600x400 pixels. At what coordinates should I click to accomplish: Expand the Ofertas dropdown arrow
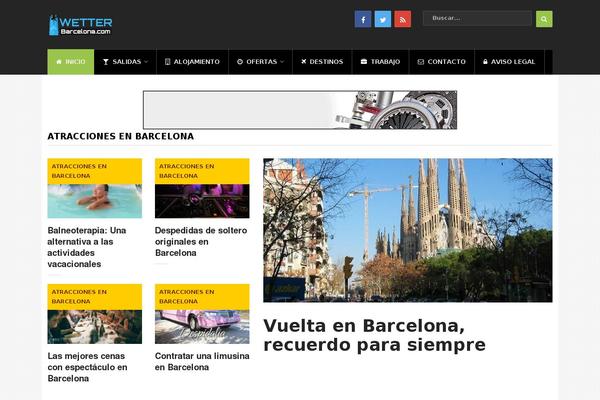tap(282, 62)
